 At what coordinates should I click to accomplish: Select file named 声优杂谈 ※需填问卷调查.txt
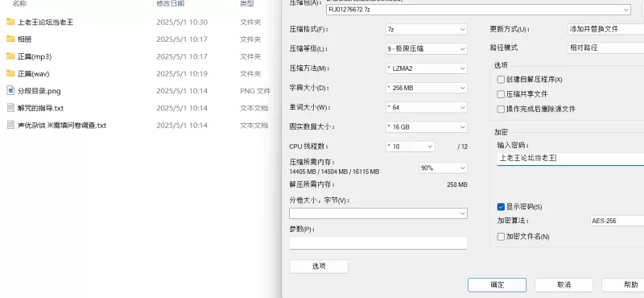tap(62, 126)
